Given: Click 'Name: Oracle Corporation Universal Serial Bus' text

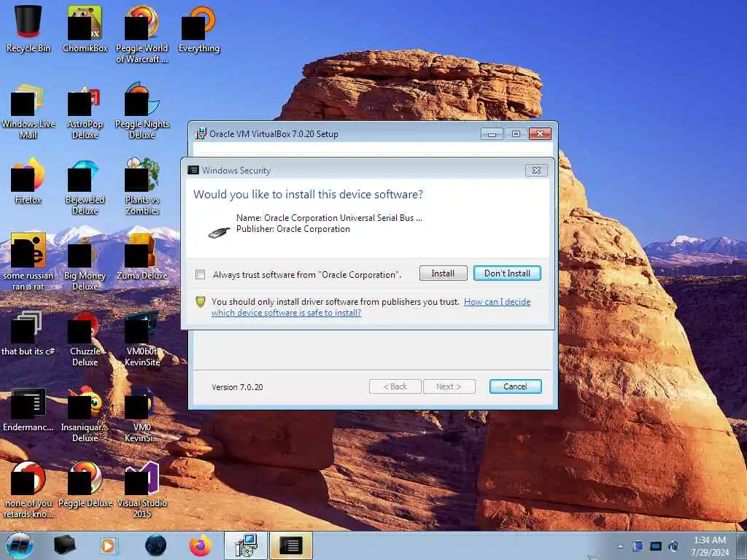Looking at the screenshot, I should (x=329, y=218).
